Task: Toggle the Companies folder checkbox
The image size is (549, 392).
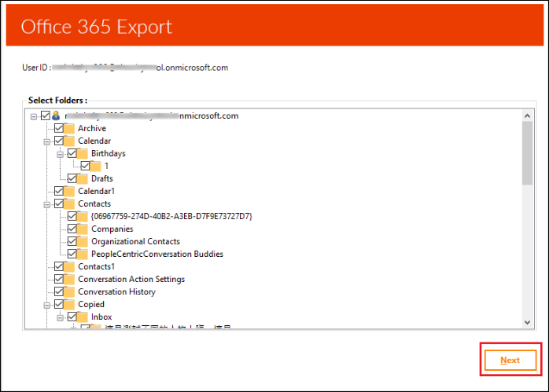Action: pos(72,229)
